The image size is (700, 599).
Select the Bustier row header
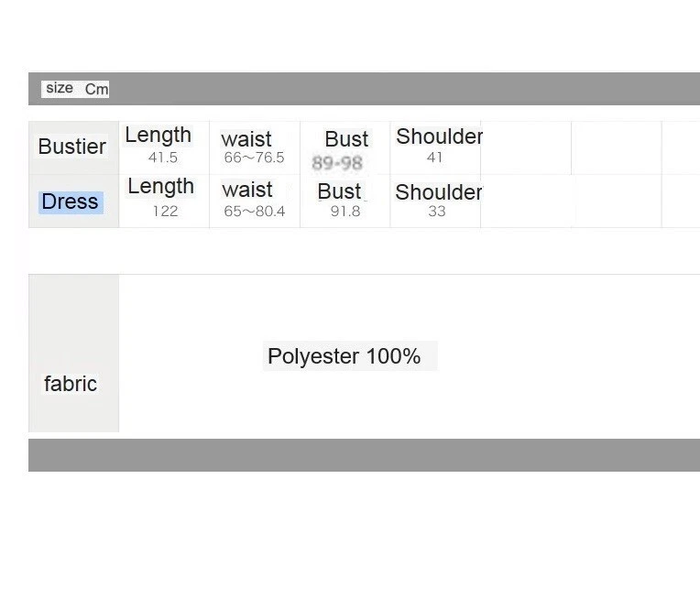[72, 147]
